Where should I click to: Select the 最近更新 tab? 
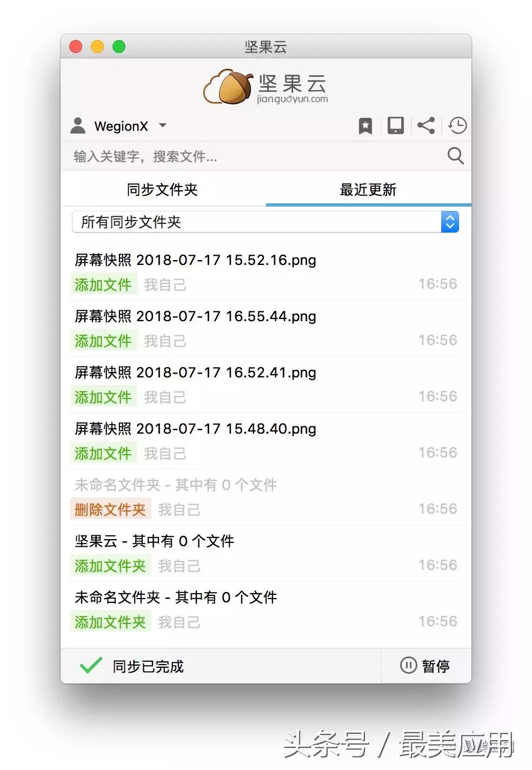pyautogui.click(x=368, y=190)
